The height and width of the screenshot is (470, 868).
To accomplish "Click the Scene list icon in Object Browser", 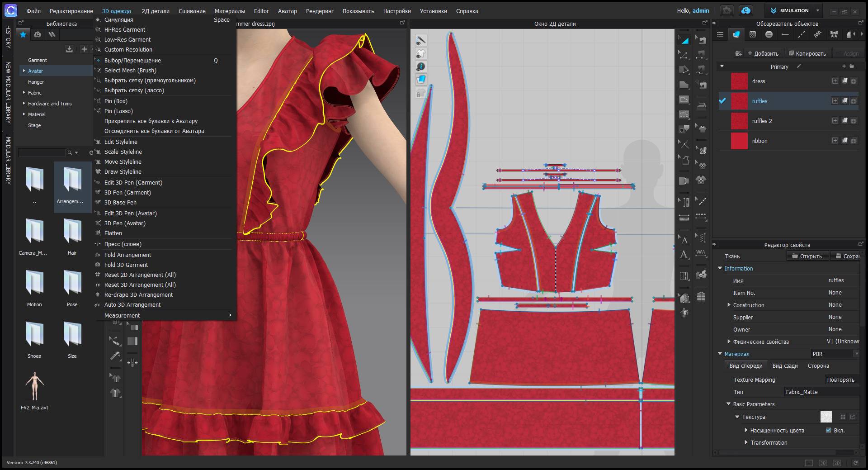I will [720, 34].
